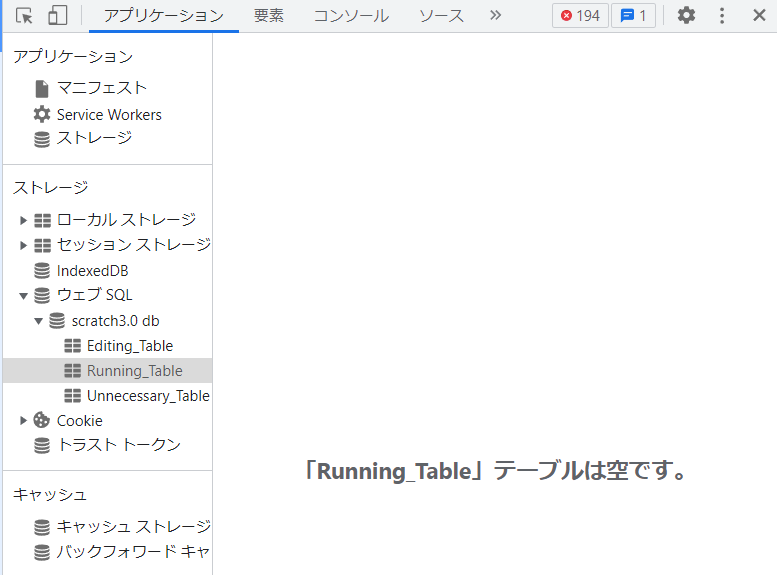Screen dimensions: 777x575
Task: Click the 「Running_Table」テーブルは空です message
Action: pyautogui.click(x=495, y=471)
